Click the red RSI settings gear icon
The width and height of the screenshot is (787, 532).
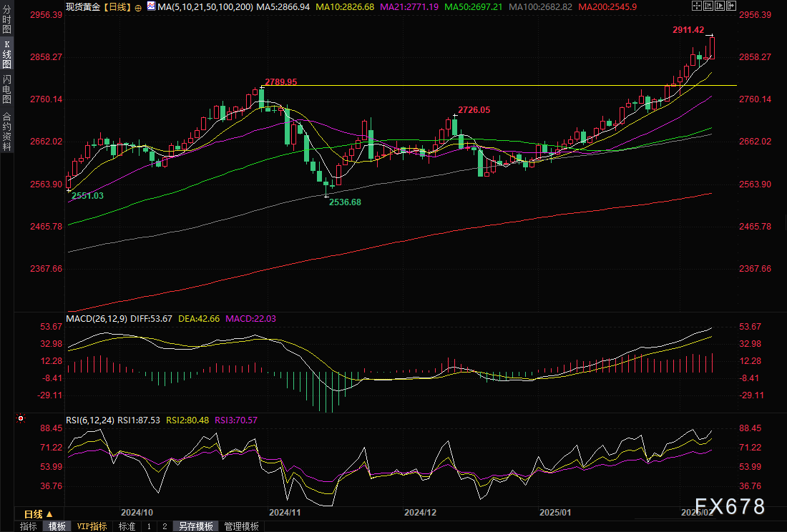coord(21,418)
